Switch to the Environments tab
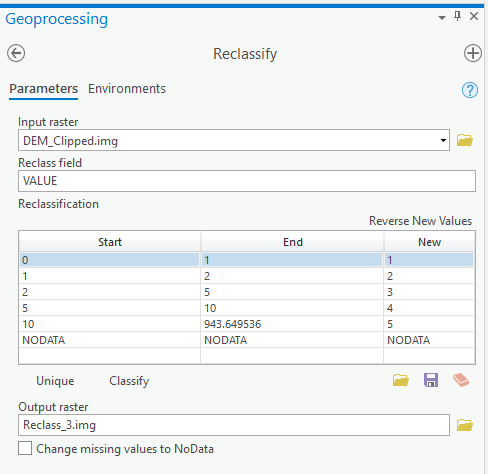The image size is (488, 474). [x=127, y=89]
